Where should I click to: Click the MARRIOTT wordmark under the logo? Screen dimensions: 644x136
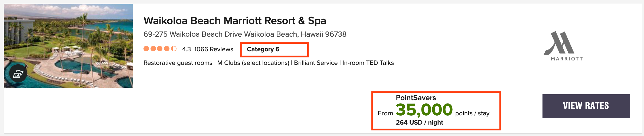[567, 59]
